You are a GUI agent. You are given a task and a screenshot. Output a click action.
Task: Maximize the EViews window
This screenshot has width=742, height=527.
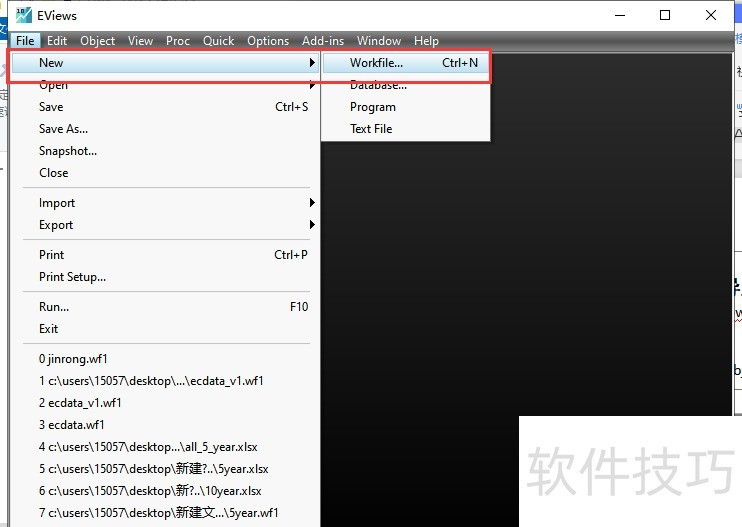coord(665,15)
